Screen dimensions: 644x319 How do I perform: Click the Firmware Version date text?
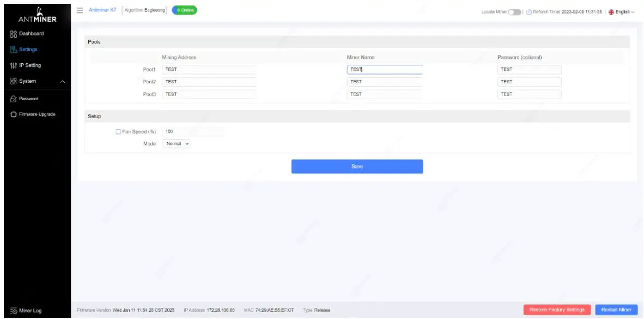coord(143,310)
